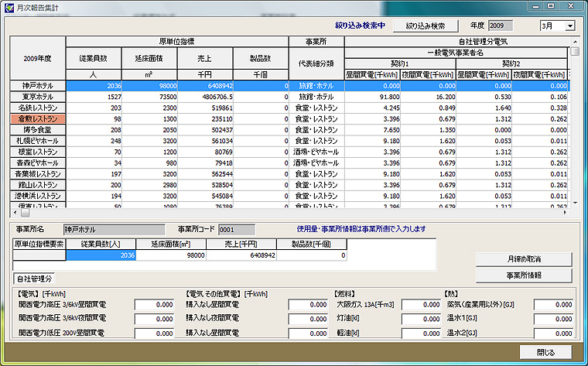This screenshot has height=366, width=588.
Task: Click the 月締め取消 button
Action: click(524, 259)
